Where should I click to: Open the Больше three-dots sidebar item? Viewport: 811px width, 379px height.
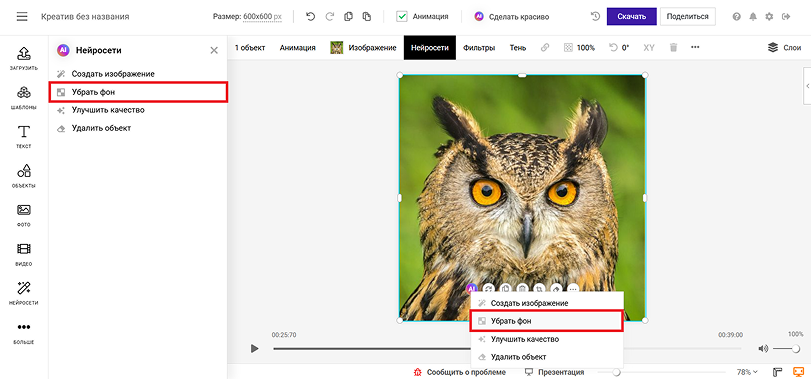click(24, 332)
